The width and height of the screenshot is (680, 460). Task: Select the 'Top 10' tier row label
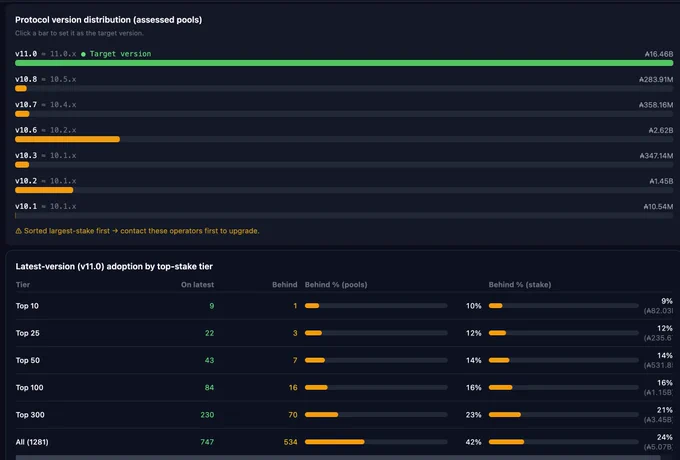(x=27, y=306)
